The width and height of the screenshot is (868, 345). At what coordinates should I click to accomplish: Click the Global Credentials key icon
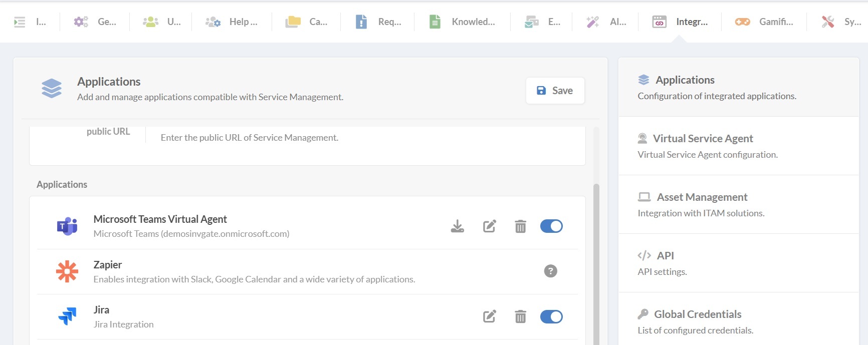(x=642, y=314)
